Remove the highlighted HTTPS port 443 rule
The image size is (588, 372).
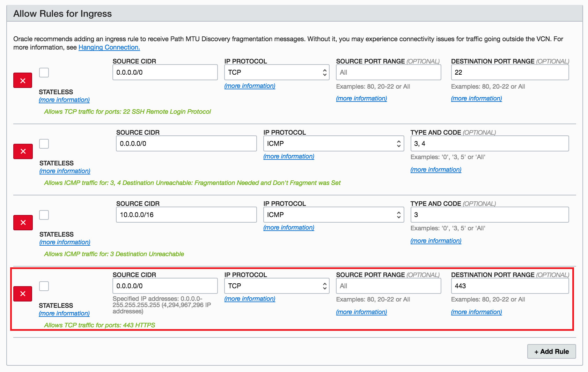coord(22,294)
